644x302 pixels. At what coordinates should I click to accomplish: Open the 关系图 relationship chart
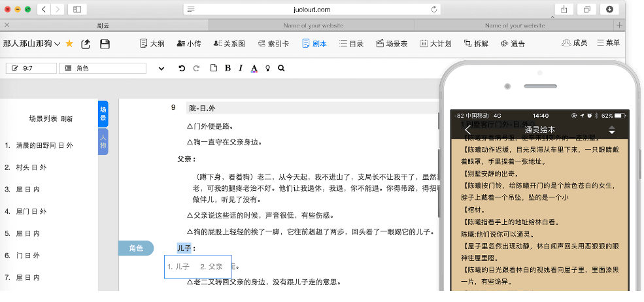pos(229,44)
